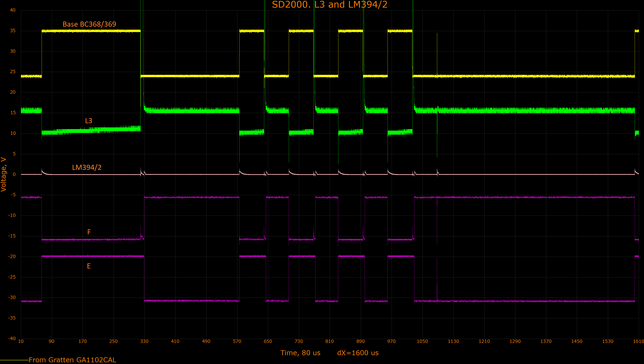
Task: Click the 'Voltage, V' vertical axis label
Action: coord(4,174)
